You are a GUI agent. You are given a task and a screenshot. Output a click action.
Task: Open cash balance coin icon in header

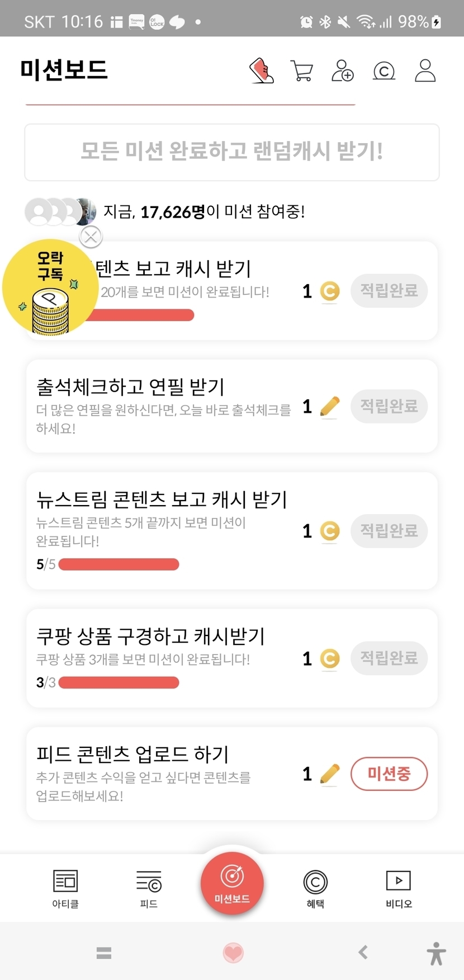coord(384,71)
